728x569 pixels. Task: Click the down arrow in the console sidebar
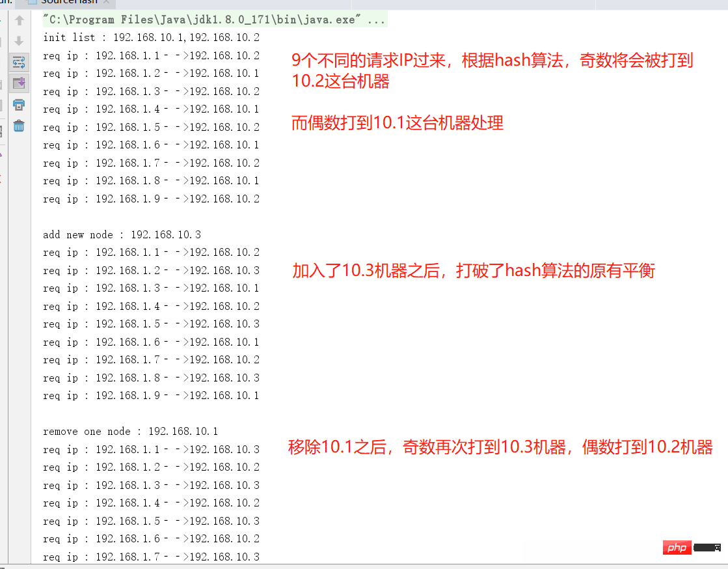19,41
